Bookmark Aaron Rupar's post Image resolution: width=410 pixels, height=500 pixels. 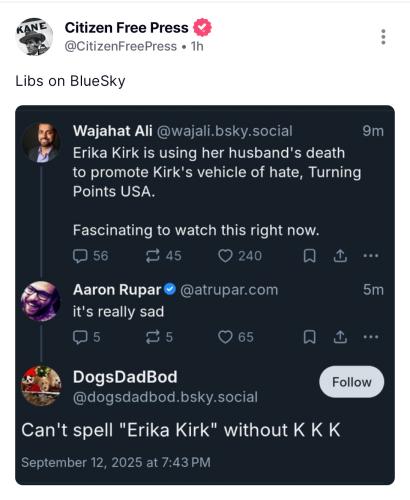[x=310, y=337]
